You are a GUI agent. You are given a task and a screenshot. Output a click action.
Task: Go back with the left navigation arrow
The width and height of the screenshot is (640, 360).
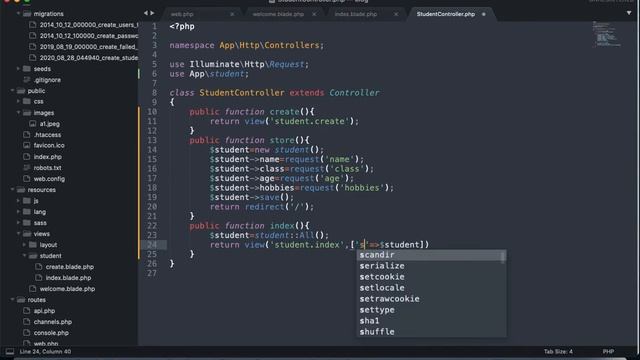(x=146, y=13)
